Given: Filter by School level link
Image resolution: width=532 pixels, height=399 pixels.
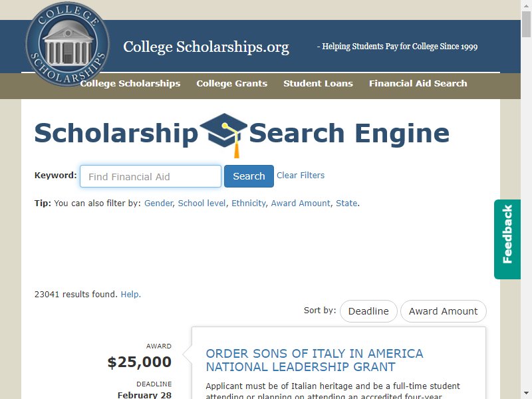Looking at the screenshot, I should 201,203.
